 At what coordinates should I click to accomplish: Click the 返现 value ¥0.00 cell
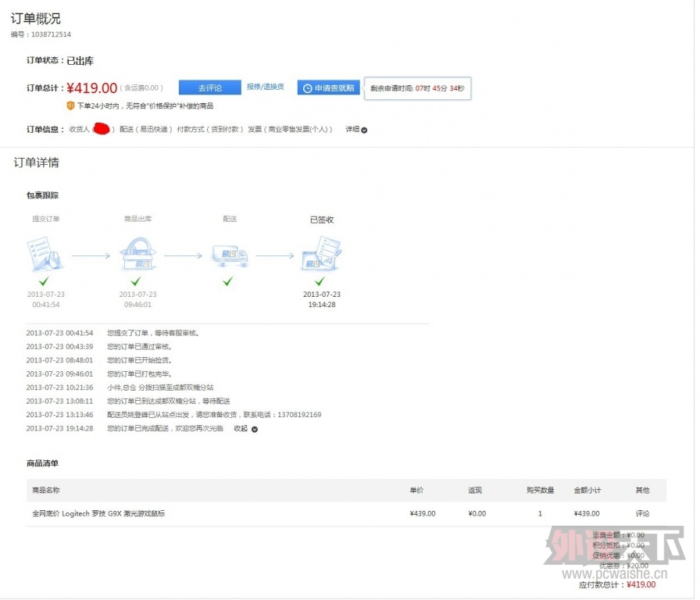tap(477, 513)
